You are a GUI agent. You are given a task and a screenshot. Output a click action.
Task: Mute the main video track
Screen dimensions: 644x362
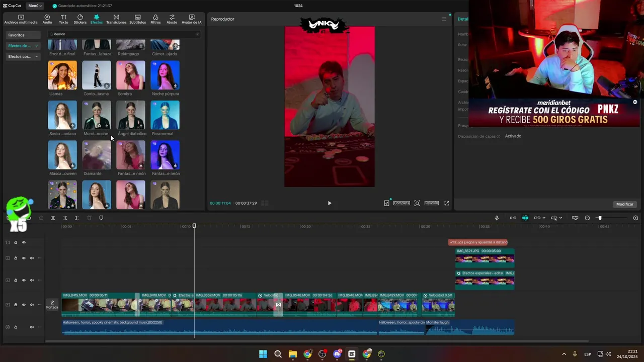[32, 305]
